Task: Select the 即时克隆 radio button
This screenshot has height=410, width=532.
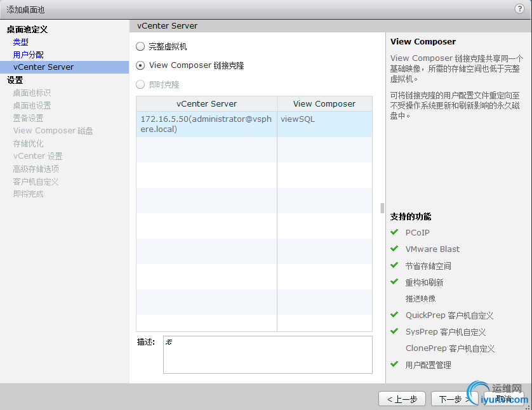Action: click(x=140, y=84)
